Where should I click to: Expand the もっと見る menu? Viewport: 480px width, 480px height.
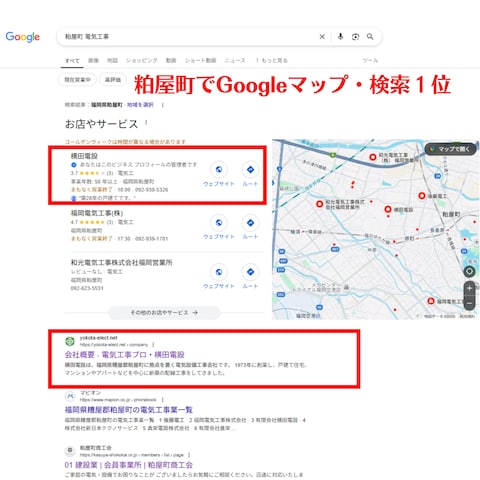[x=272, y=60]
